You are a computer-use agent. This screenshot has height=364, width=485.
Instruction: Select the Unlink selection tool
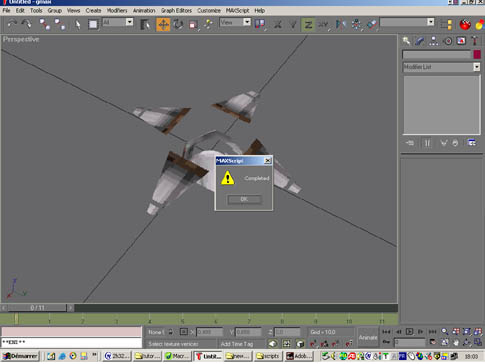[x=60, y=24]
